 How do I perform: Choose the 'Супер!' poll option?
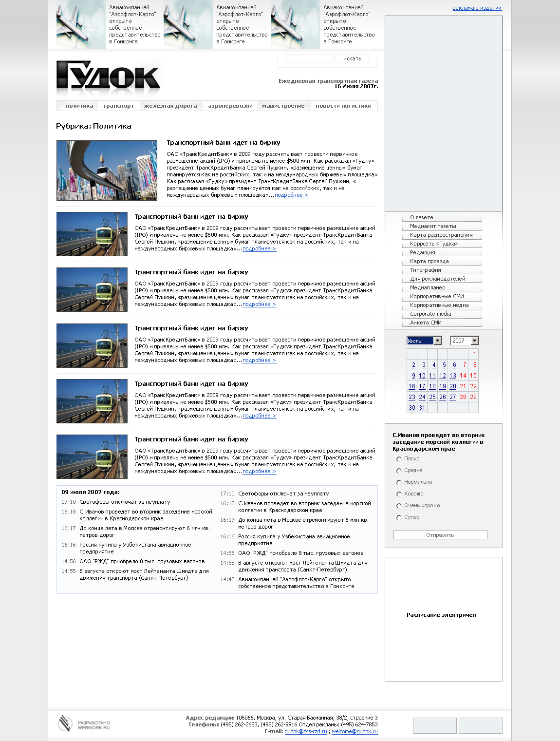[x=399, y=517]
